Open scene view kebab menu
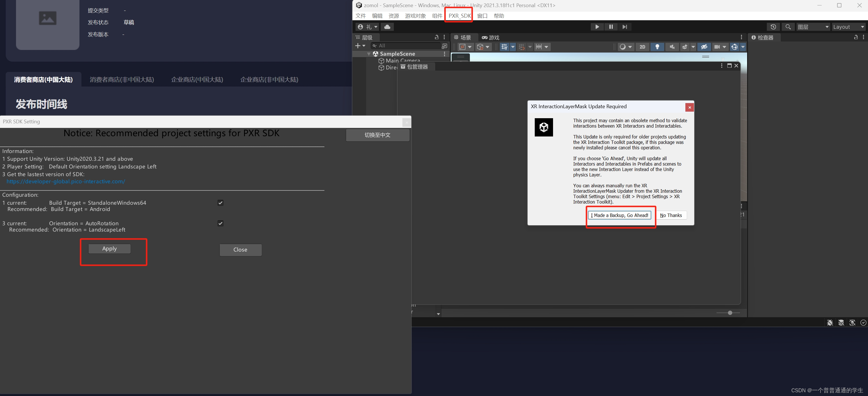868x396 pixels. click(741, 37)
